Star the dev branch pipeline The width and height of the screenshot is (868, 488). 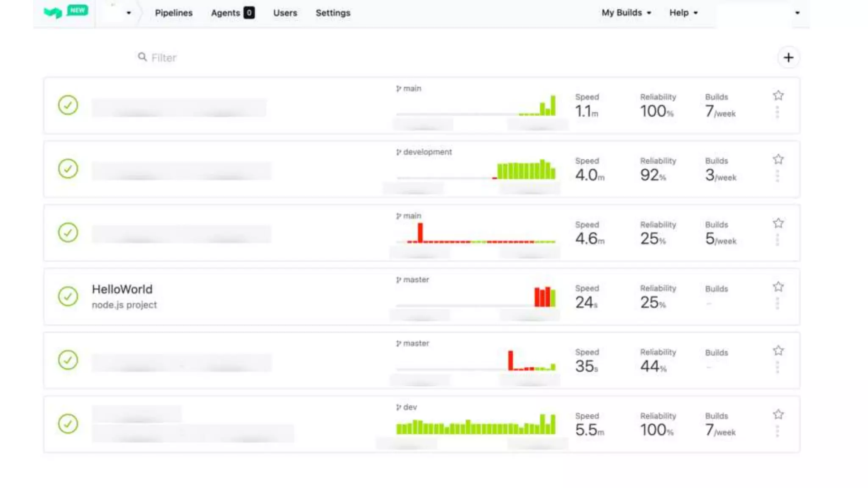pyautogui.click(x=778, y=414)
